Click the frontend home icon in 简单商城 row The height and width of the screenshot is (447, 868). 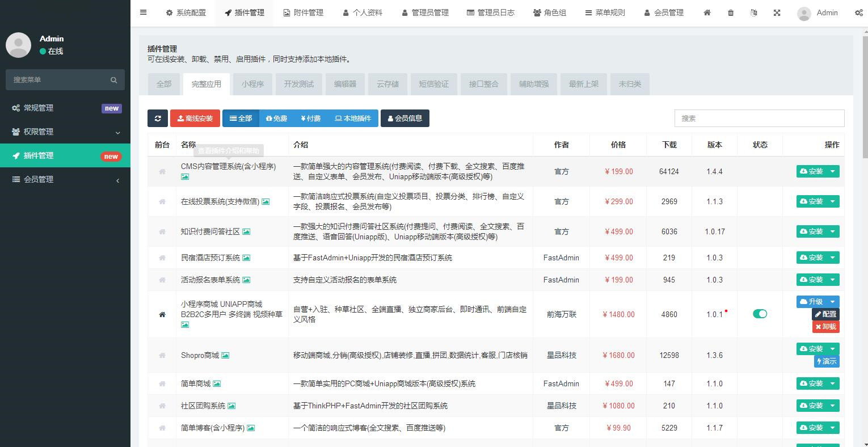click(x=162, y=383)
